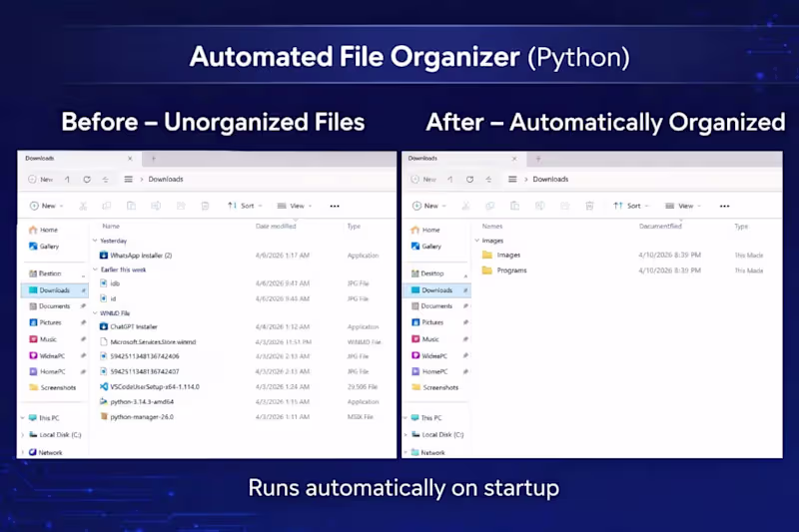Click Copy icon in left window toolbar
Viewport: 799px width, 532px height.
107,206
